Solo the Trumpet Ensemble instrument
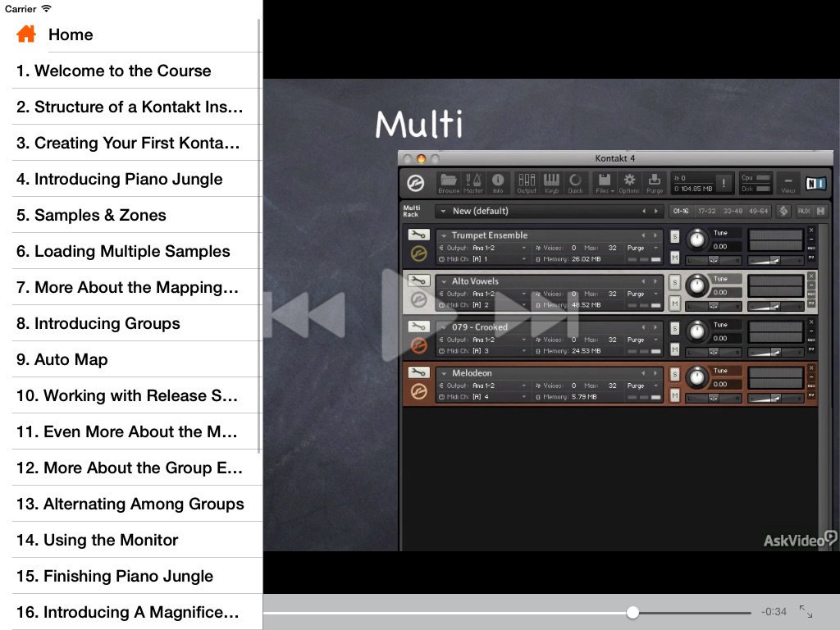 point(674,236)
